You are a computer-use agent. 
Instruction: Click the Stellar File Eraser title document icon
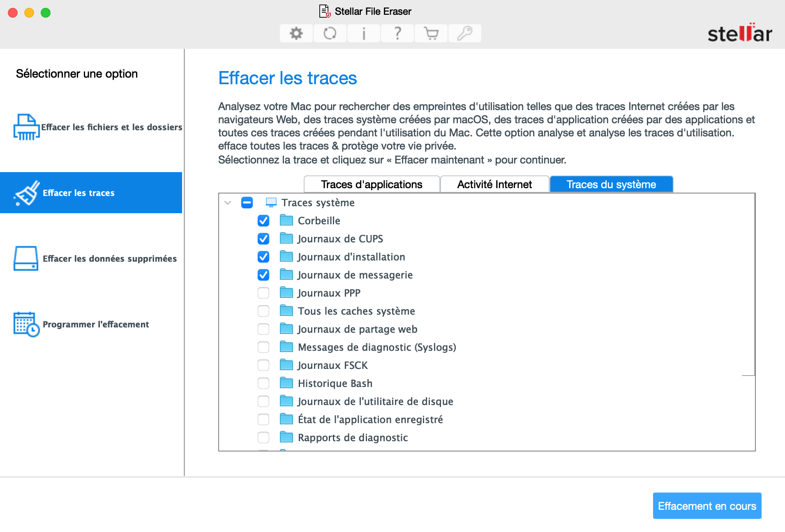click(325, 11)
